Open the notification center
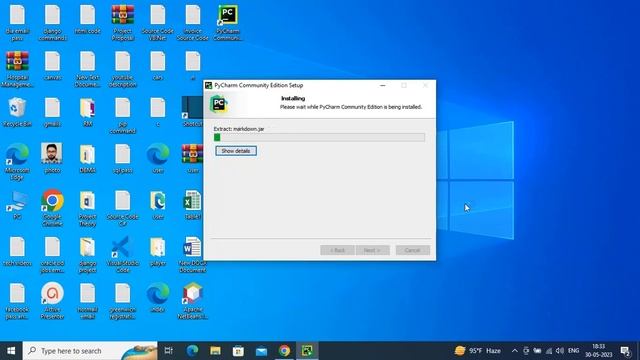 pos(625,351)
